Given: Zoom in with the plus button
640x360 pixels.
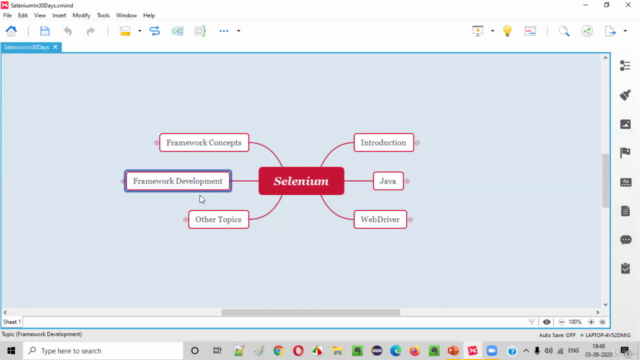Looking at the screenshot, I should point(591,322).
